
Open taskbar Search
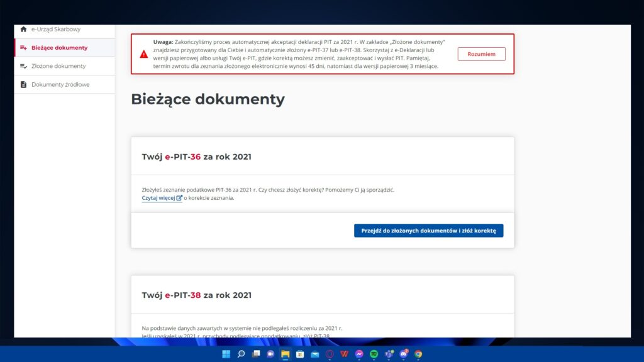(x=241, y=354)
